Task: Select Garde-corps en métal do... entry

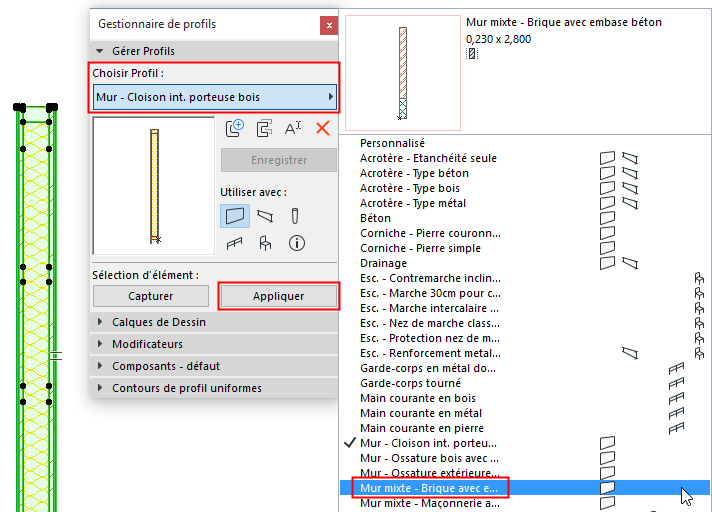Action: coord(525,368)
